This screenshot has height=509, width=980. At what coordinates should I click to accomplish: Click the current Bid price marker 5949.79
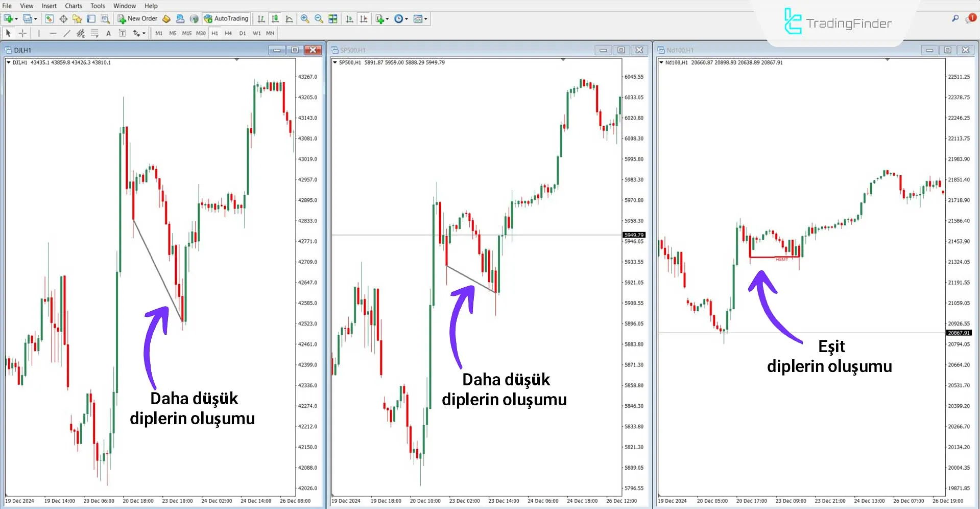pos(633,235)
